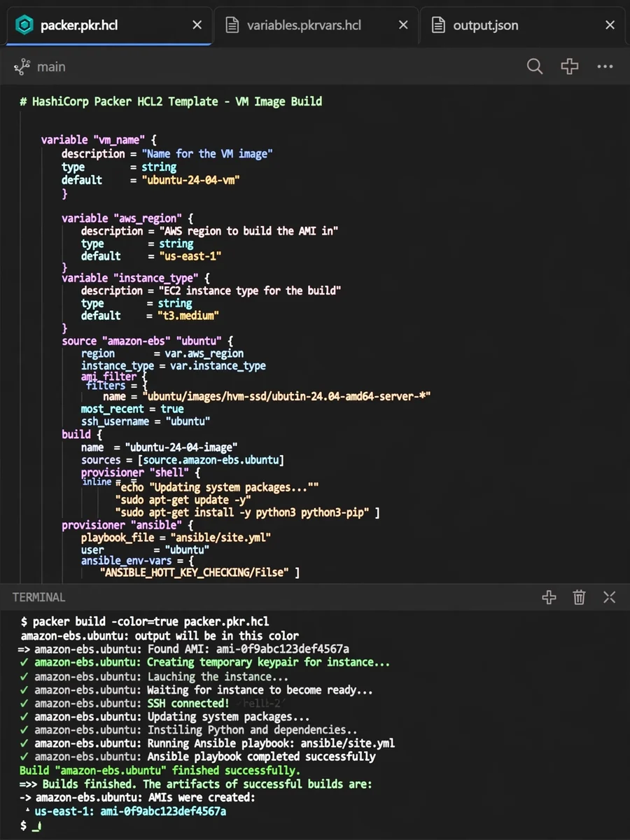Click the ANSIBLE_HOTT_KEY_CHECKING string
Screen dimensions: 630x840
tap(195, 573)
